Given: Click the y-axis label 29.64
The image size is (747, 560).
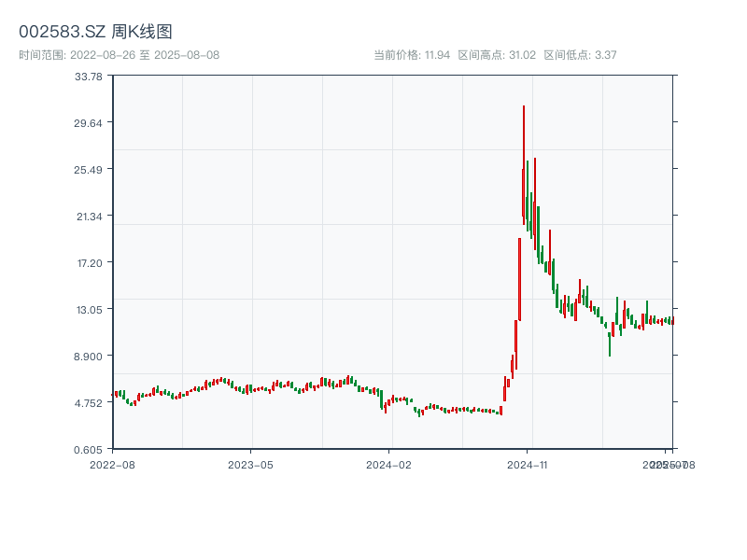Looking at the screenshot, I should tap(88, 123).
